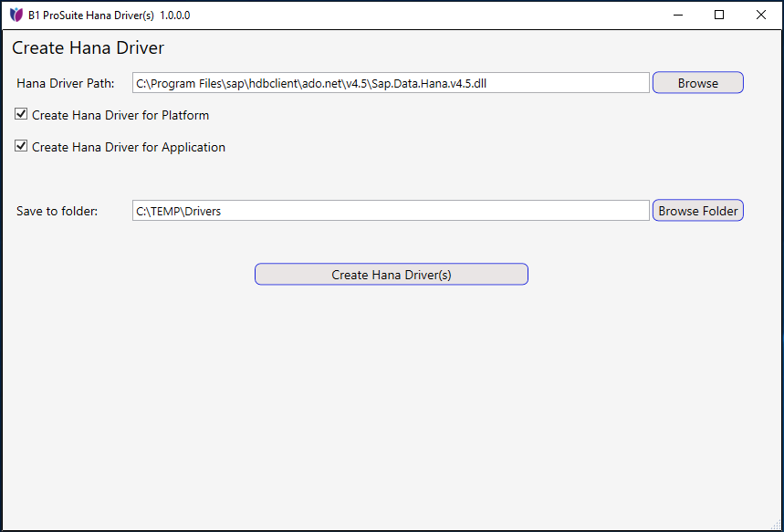Maximize the B1 ProSuite window
Image resolution: width=784 pixels, height=532 pixels.
click(x=719, y=15)
